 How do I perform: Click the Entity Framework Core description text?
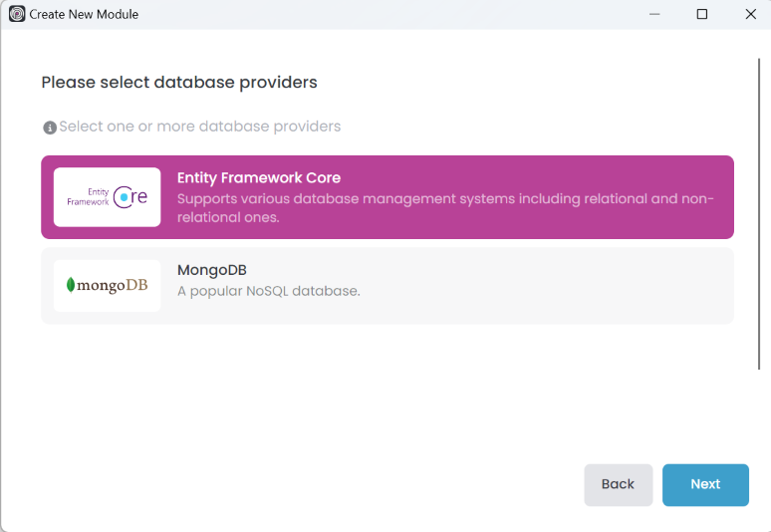coord(445,208)
